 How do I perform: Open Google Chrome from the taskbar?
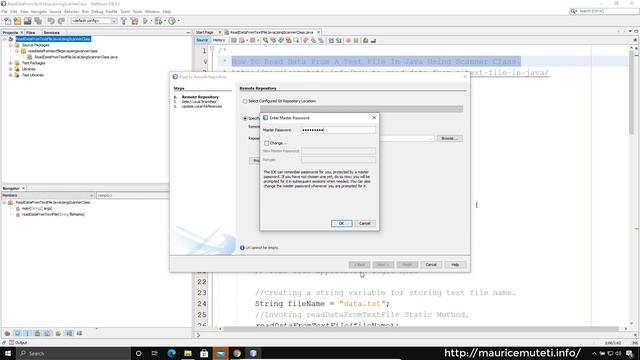pos(237,353)
